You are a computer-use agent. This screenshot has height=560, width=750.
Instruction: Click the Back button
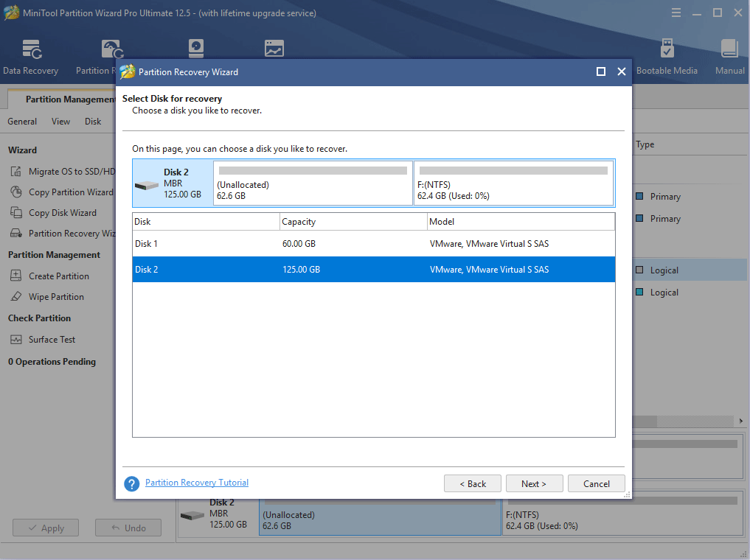(x=473, y=483)
